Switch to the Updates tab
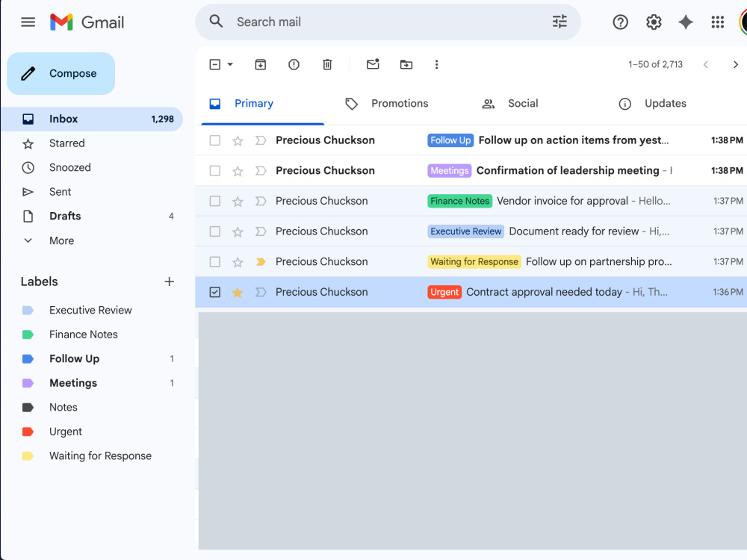Screen dimensions: 747x560 click(x=665, y=103)
